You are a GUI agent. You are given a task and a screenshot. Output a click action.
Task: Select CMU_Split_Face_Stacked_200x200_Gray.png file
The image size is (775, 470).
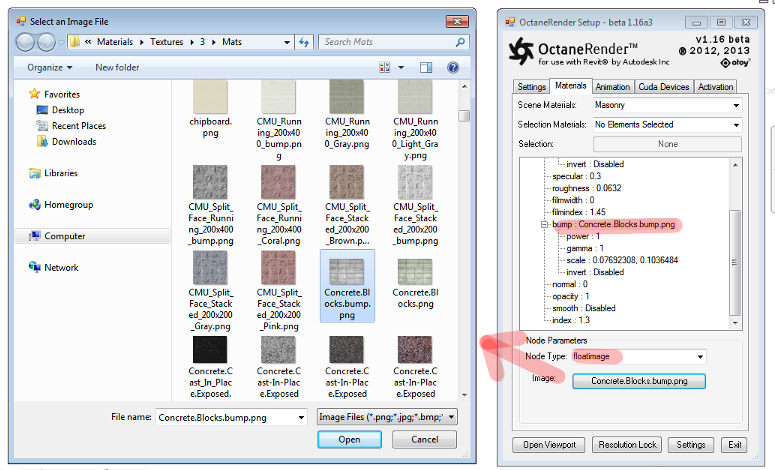(x=211, y=292)
